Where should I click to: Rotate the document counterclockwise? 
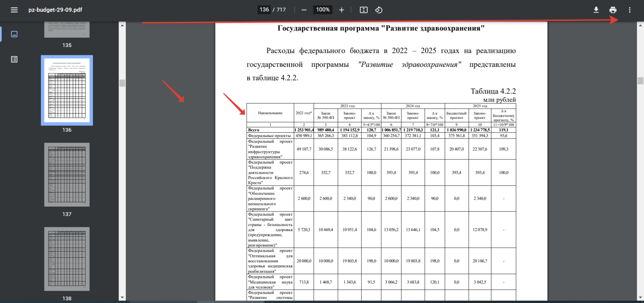379,10
